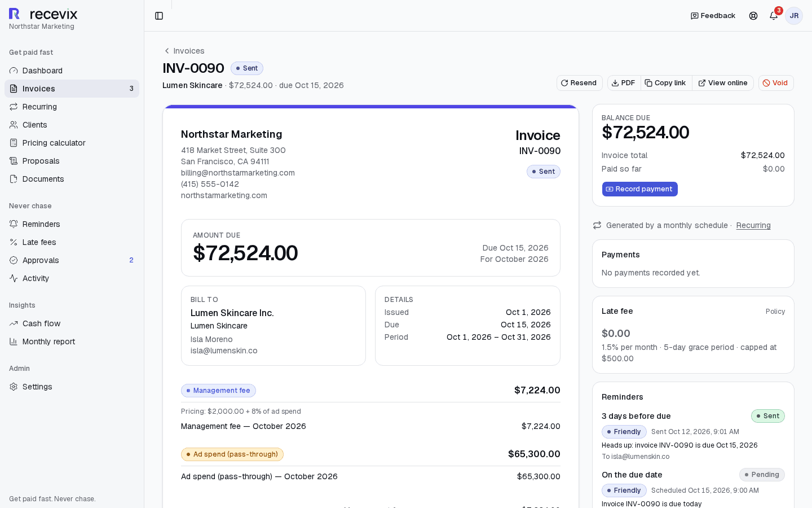
Task: Click the Record payment button
Action: 639,189
